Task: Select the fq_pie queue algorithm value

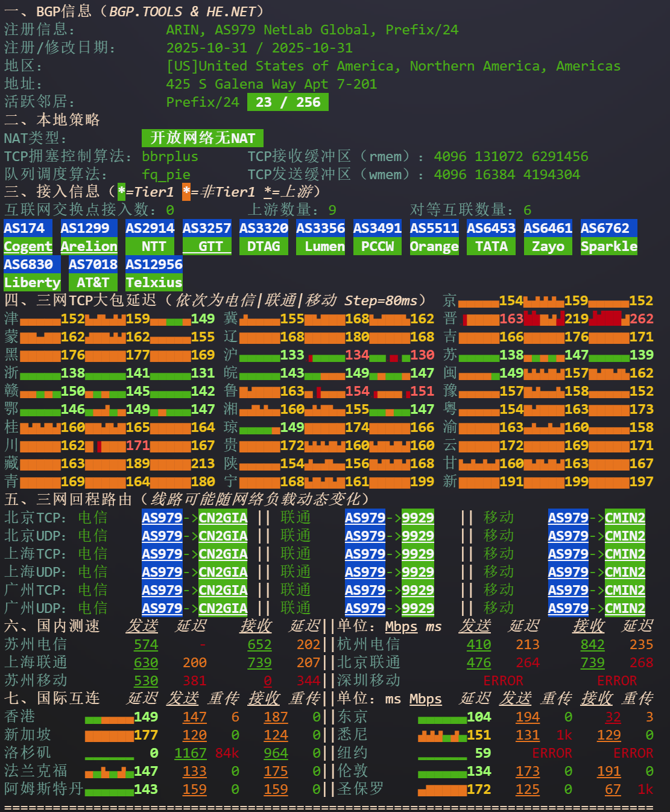Action: coord(166,175)
